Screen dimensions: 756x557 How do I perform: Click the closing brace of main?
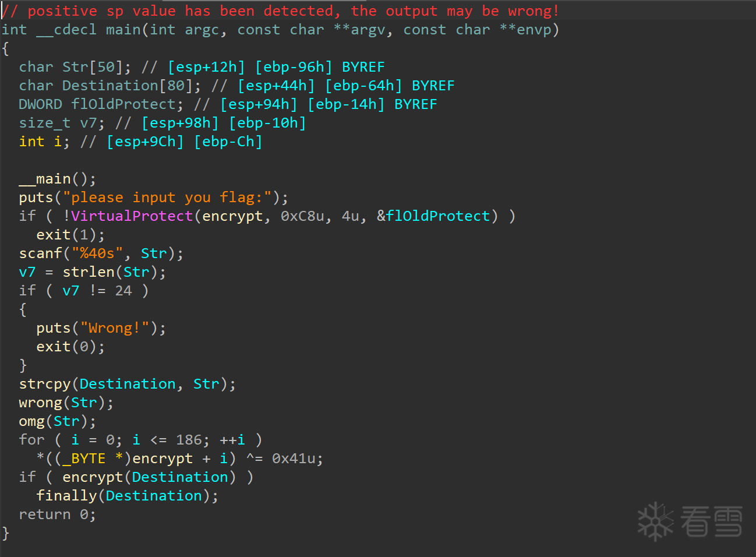click(x=6, y=533)
